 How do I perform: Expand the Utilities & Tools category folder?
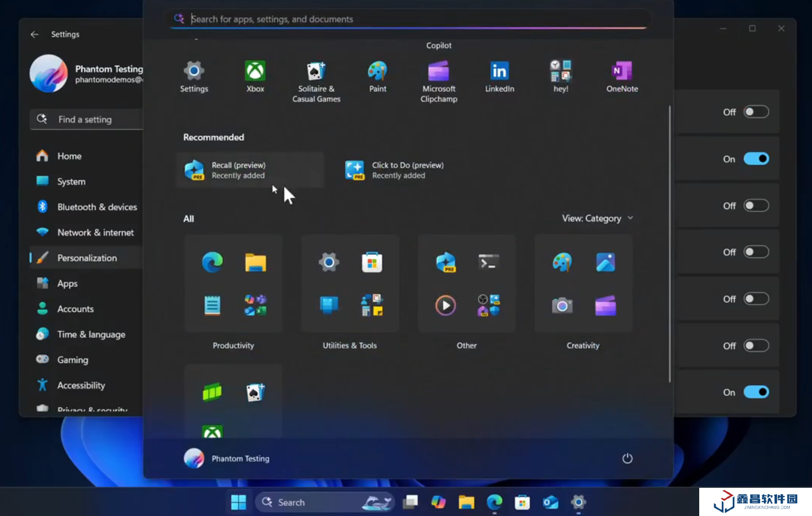(x=350, y=284)
